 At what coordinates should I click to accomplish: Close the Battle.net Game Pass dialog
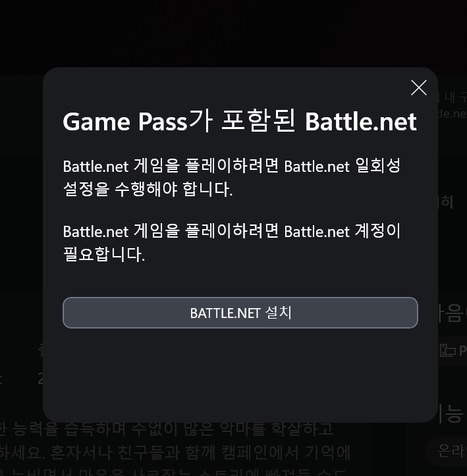point(419,88)
